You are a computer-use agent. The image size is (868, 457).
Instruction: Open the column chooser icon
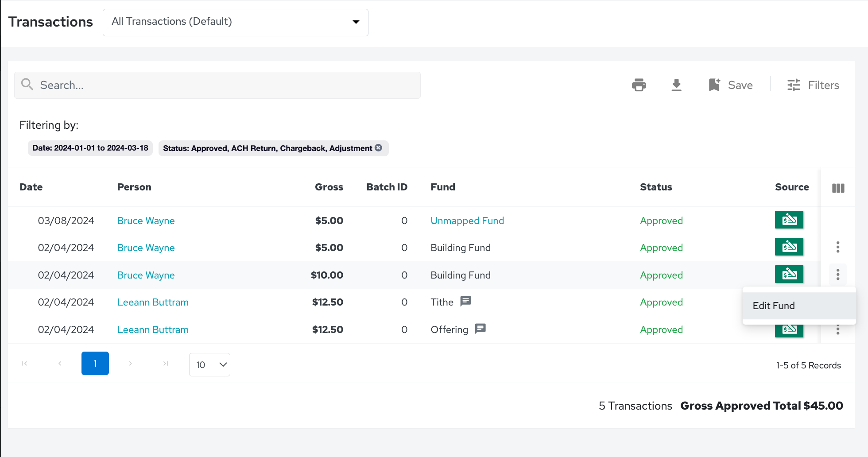[x=838, y=188]
